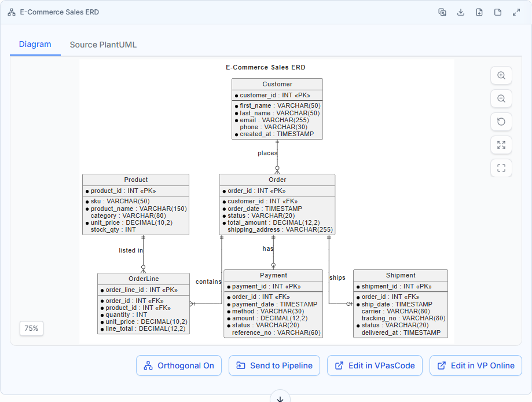Click Edit in VP Online button

coord(476,366)
